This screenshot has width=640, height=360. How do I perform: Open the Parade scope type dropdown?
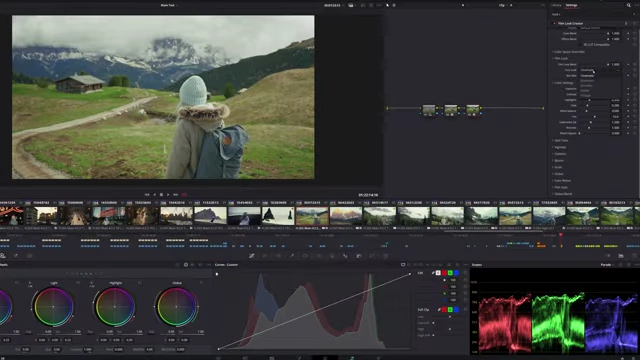pos(607,264)
